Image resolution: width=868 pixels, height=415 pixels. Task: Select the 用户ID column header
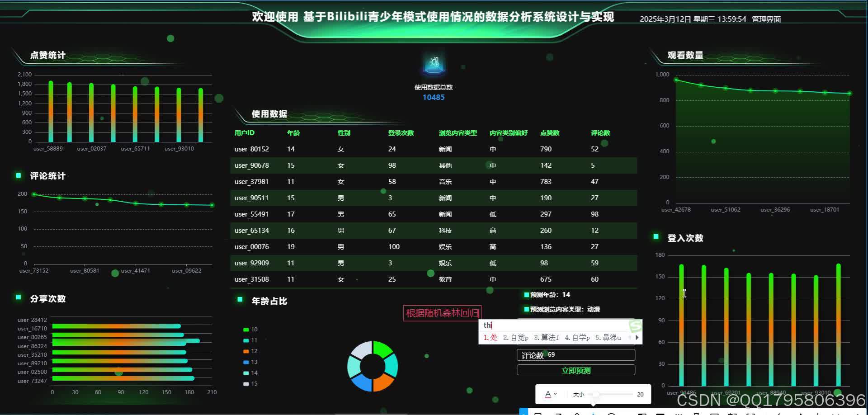[x=245, y=133]
